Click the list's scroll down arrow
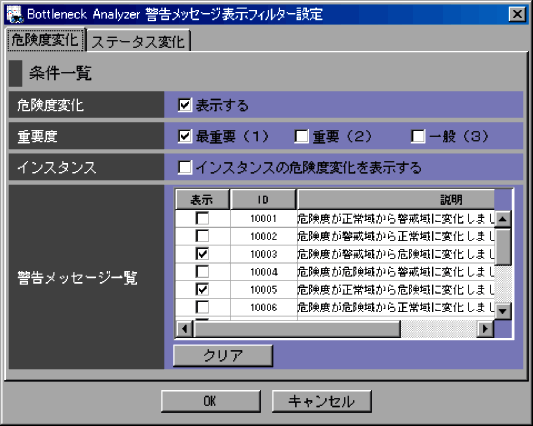This screenshot has height=426, width=533. click(503, 311)
